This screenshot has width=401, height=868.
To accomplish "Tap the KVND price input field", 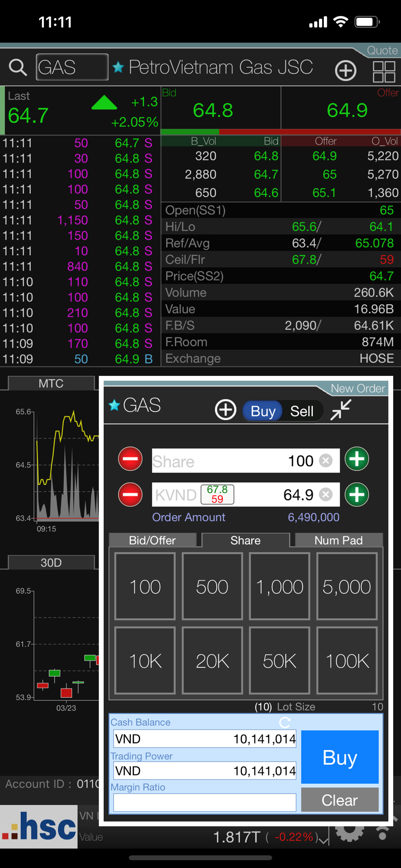I will [x=246, y=494].
